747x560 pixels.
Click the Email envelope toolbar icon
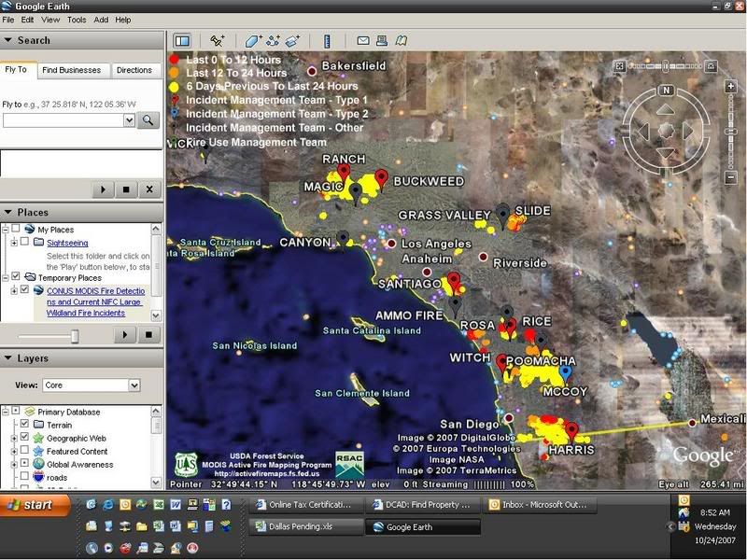pos(363,41)
